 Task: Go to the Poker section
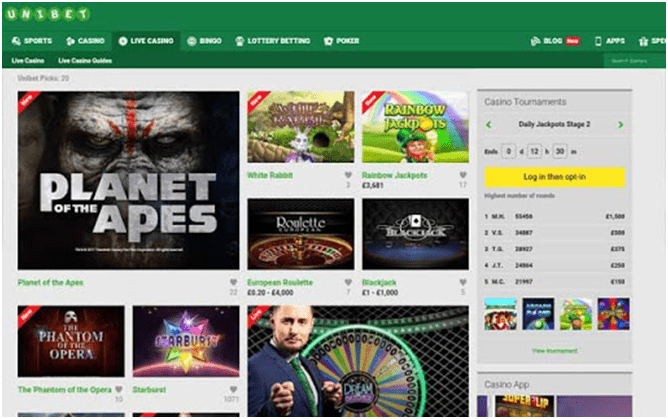tap(341, 41)
